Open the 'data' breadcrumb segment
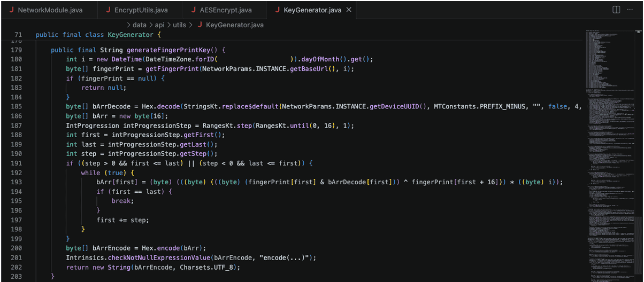This screenshot has width=644, height=282. coord(140,25)
